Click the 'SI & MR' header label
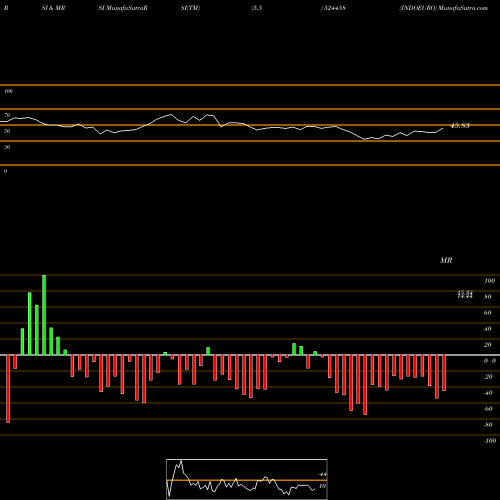Viewport: 500px width, 500px height. tap(53, 8)
